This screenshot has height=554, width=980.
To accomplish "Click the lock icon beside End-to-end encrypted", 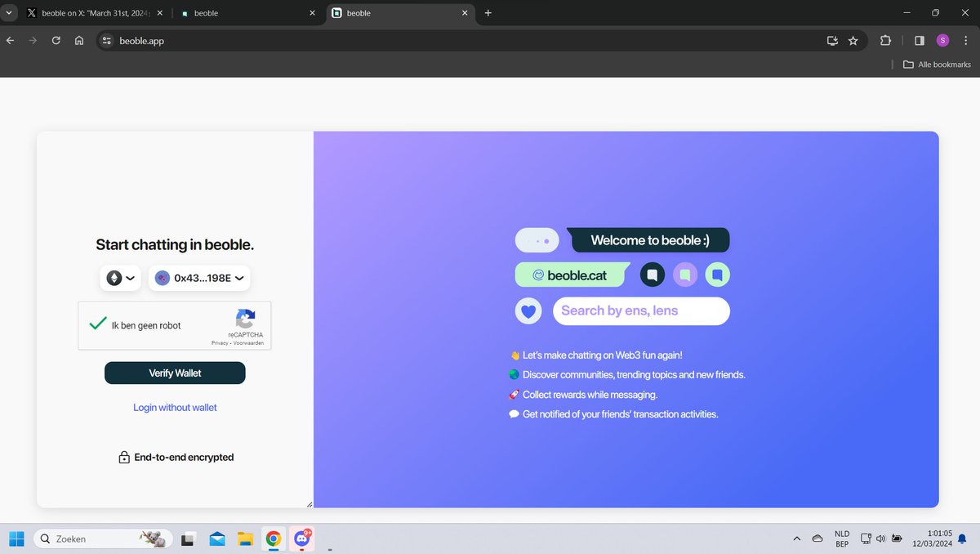I will [x=124, y=458].
